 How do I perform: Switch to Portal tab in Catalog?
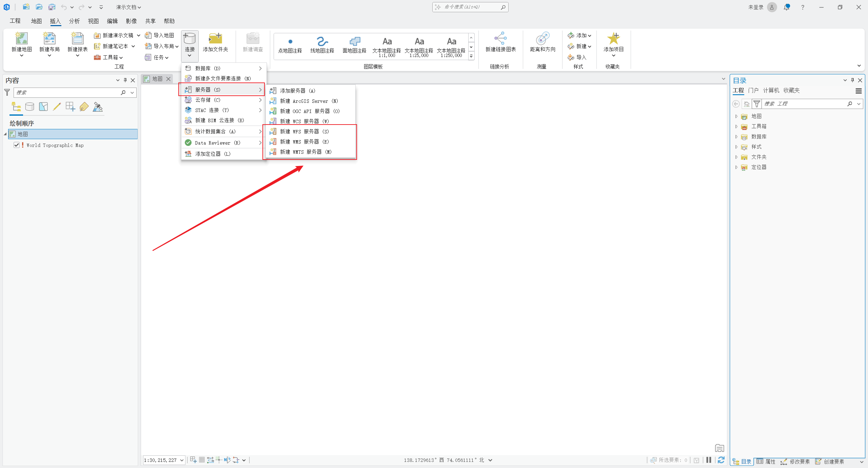753,90
